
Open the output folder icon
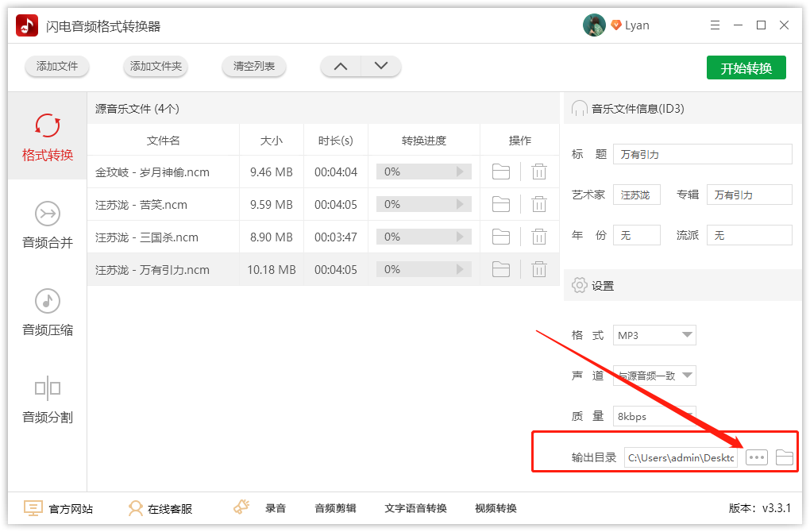click(785, 457)
